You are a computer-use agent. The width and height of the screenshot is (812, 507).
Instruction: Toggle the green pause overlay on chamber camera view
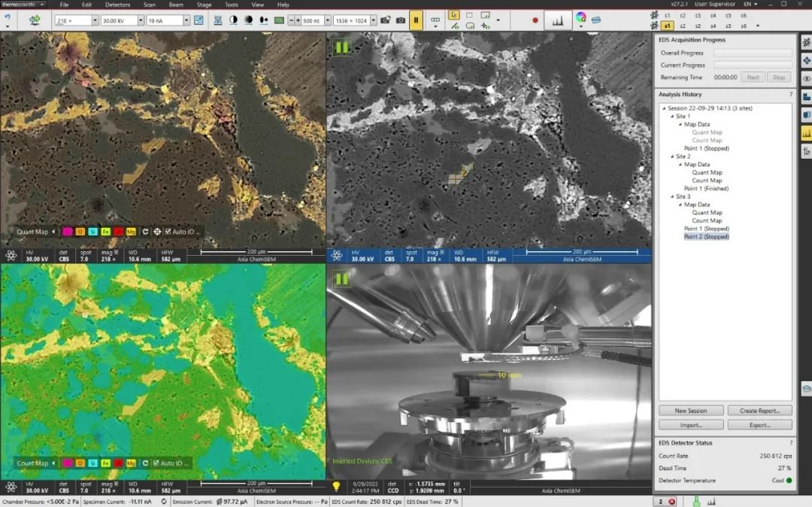tap(341, 279)
